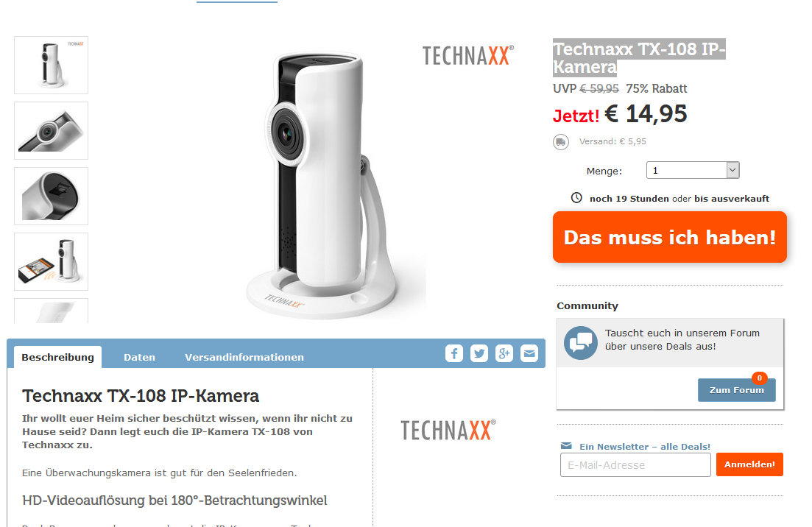The height and width of the screenshot is (527, 812).
Task: Share via the Google Plus icon
Action: (504, 353)
